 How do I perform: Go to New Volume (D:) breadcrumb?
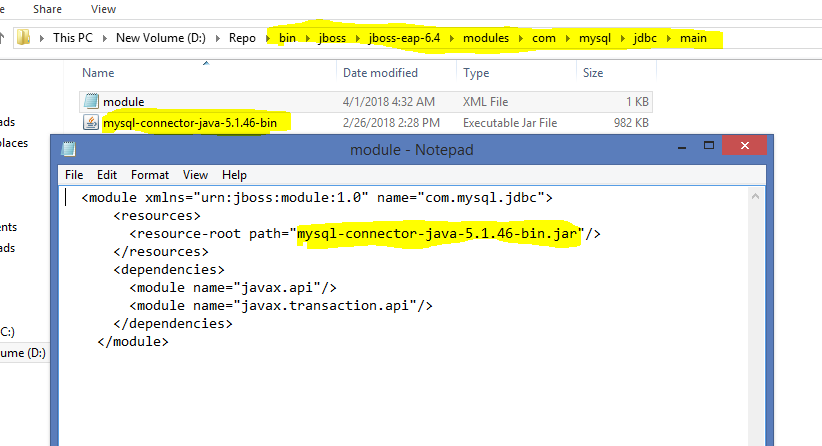point(161,38)
